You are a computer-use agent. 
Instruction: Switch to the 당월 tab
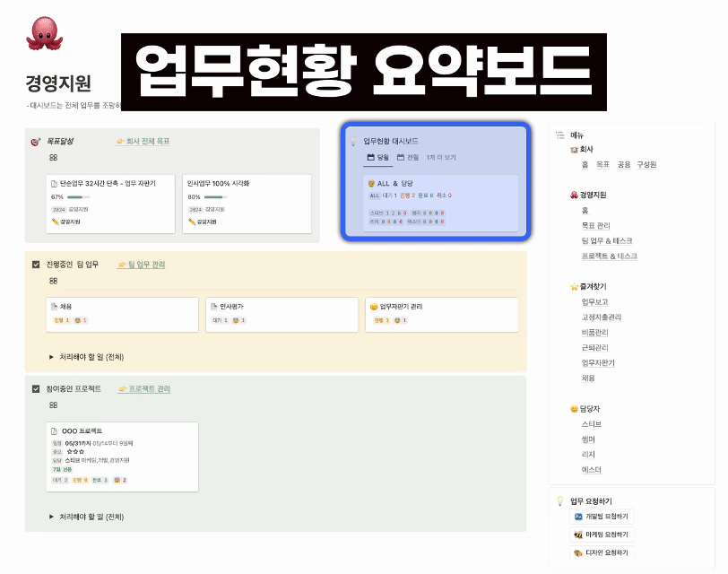377,158
